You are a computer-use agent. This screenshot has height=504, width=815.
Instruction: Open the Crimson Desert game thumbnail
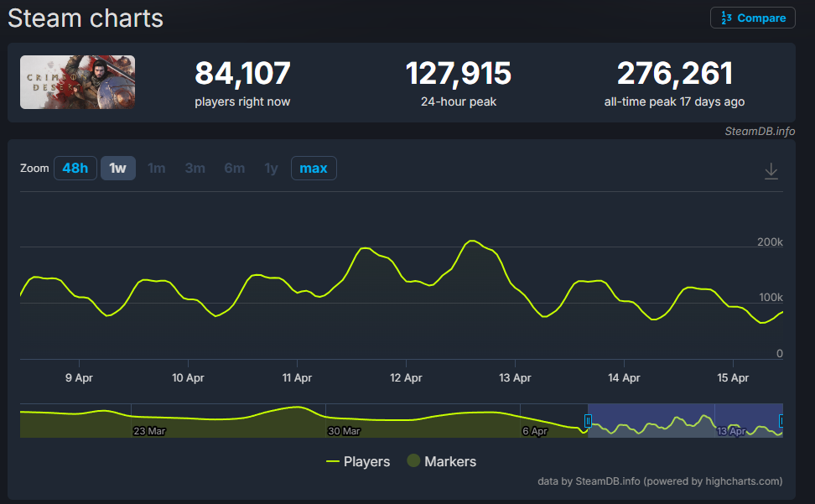click(x=77, y=82)
